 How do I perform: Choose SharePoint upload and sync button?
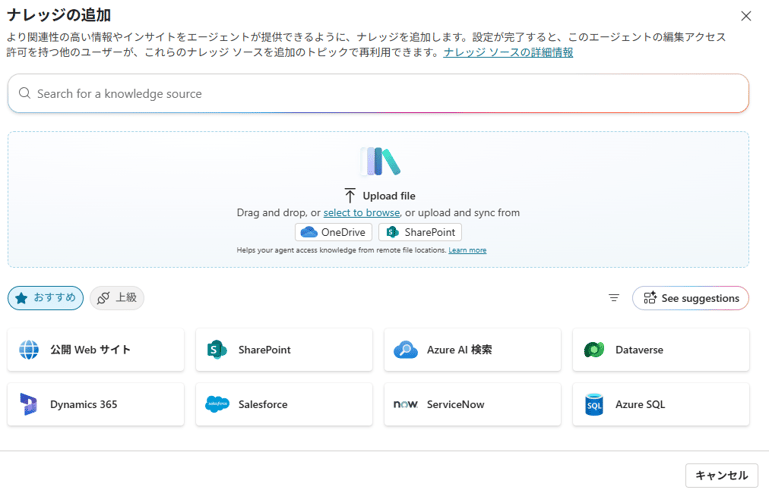(x=420, y=232)
